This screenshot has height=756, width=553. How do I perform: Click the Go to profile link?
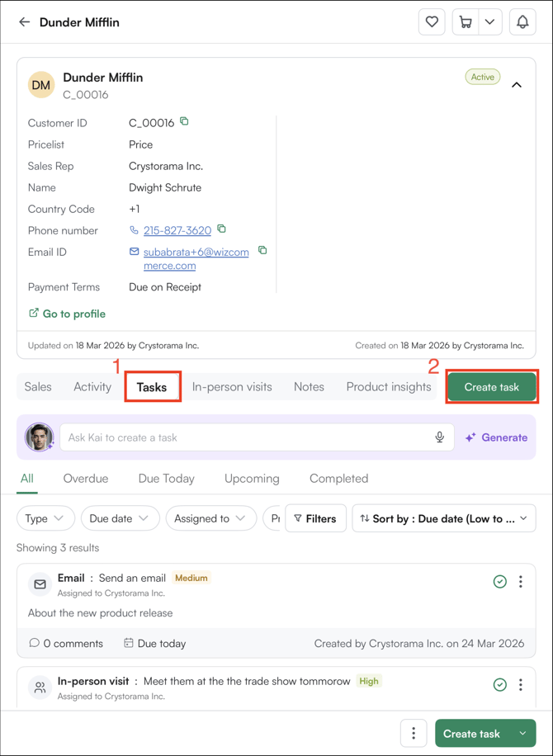[67, 314]
